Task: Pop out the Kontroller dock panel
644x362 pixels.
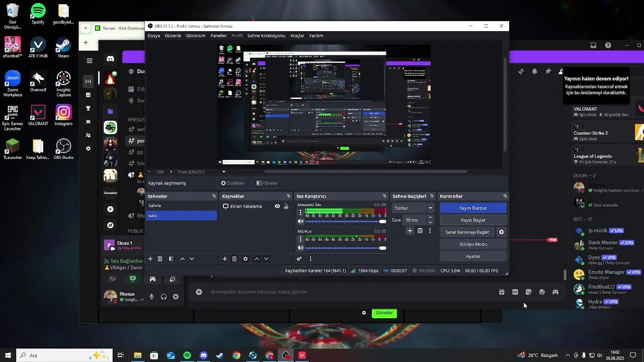Action: (505, 196)
